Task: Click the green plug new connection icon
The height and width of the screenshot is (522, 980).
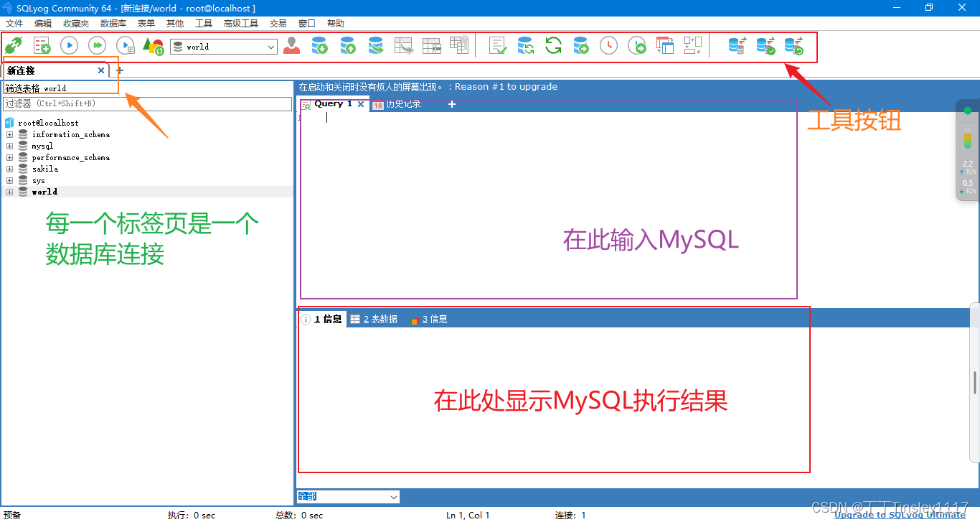Action: point(13,46)
